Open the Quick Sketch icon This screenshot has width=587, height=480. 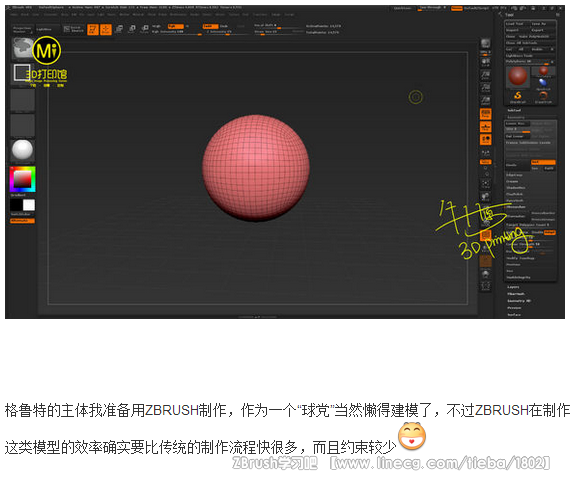(x=73, y=29)
